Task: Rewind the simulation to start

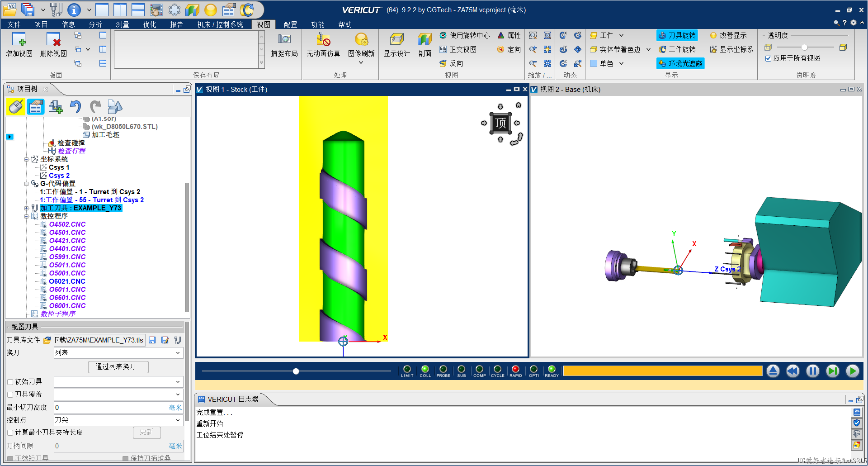Action: coord(793,371)
